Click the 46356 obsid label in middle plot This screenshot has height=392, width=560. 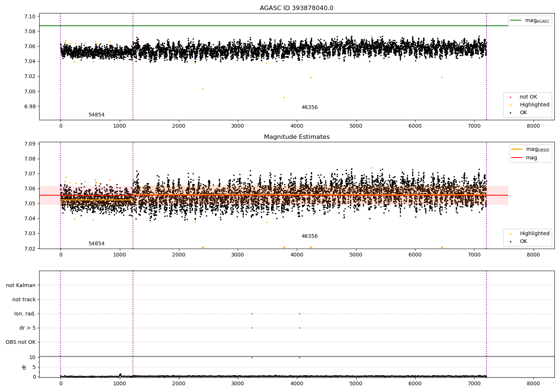(x=309, y=236)
